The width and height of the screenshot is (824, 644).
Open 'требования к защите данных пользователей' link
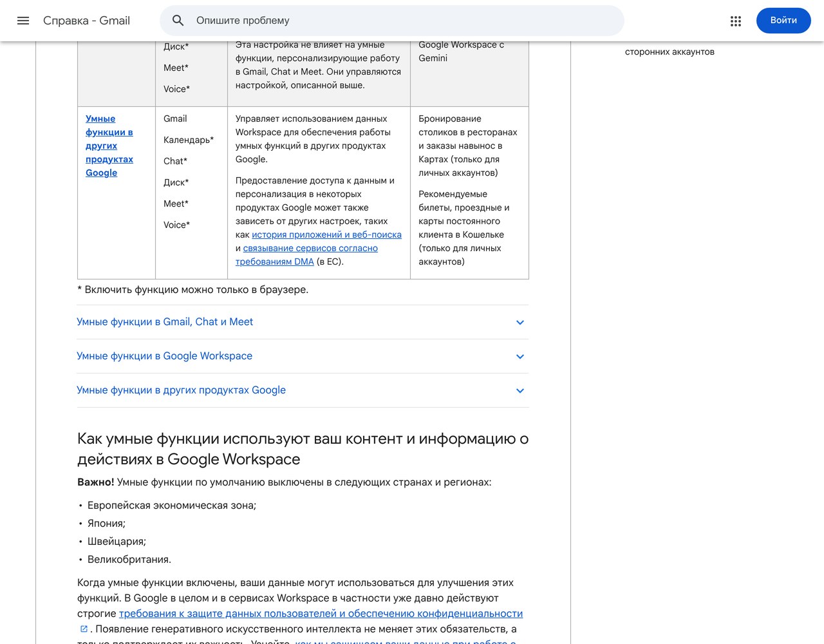click(x=321, y=614)
